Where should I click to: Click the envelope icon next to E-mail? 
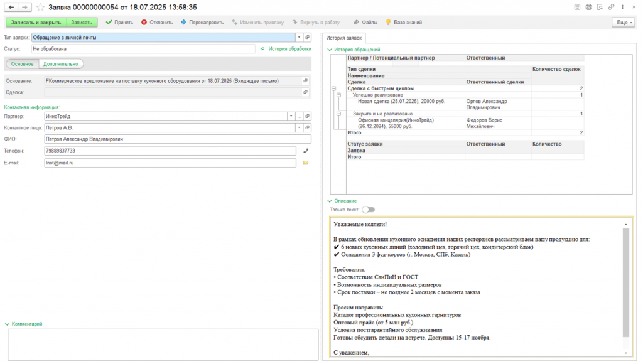(306, 163)
